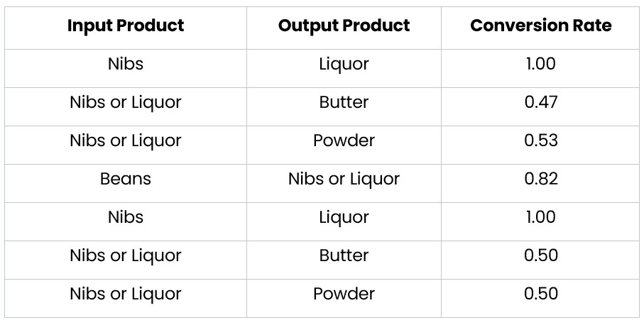Select the Liquor cell right under Output Product header
Viewport: 644px width, 325px height.
(x=344, y=64)
